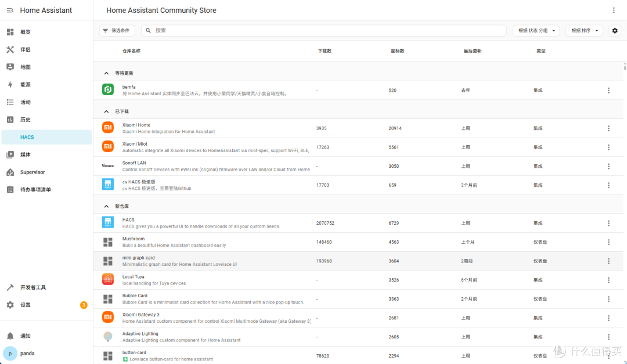627x364 pixels.
Task: Open the energy (能源) lightning icon
Action: pos(10,84)
